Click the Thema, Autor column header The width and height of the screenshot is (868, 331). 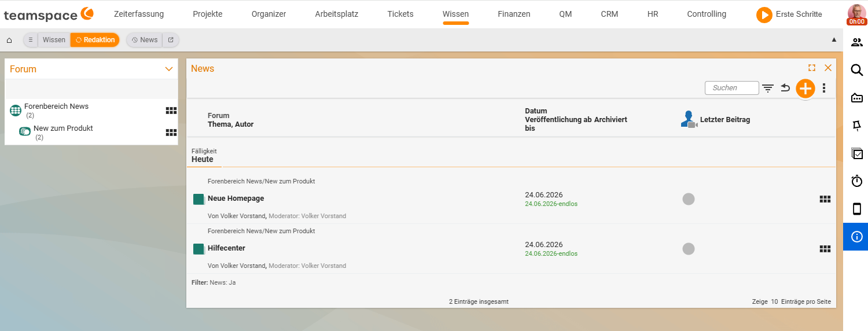tap(230, 124)
